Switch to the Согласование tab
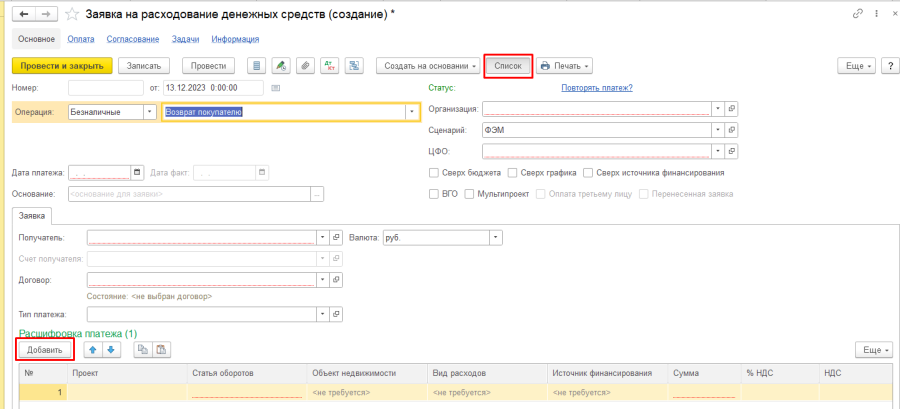 (133, 39)
